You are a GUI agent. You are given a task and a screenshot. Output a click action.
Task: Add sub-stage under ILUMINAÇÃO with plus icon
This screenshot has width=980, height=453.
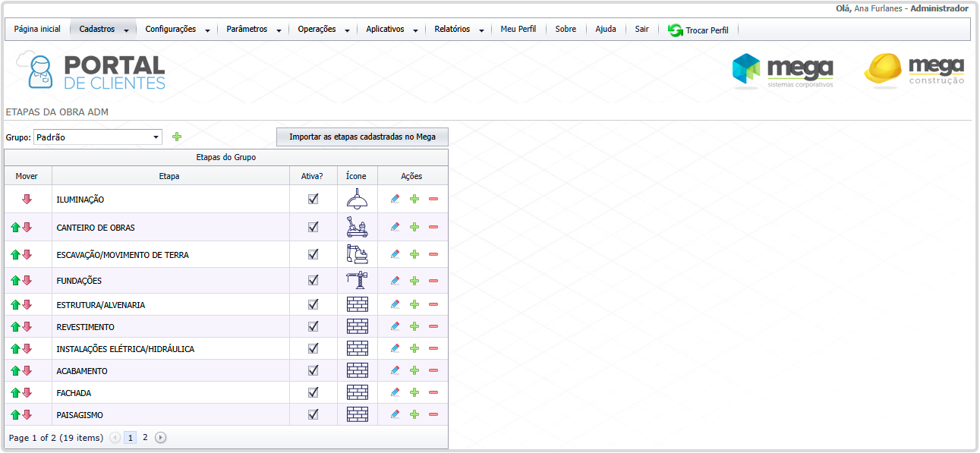coord(414,199)
